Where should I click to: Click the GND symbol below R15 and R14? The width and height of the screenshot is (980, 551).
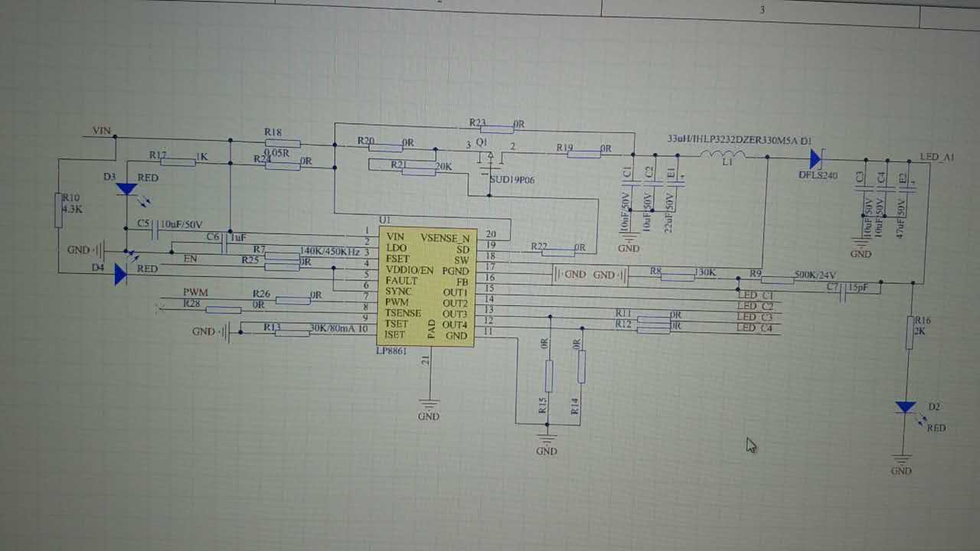point(547,443)
